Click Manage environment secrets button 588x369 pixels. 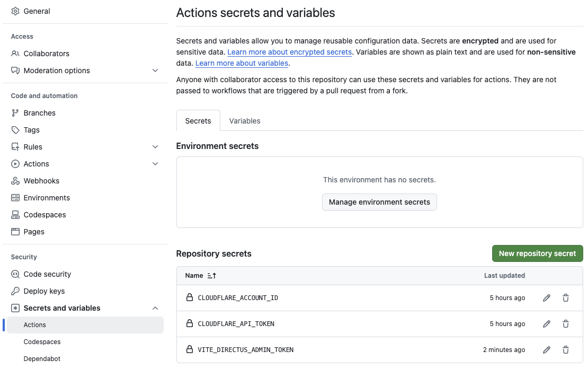(379, 202)
